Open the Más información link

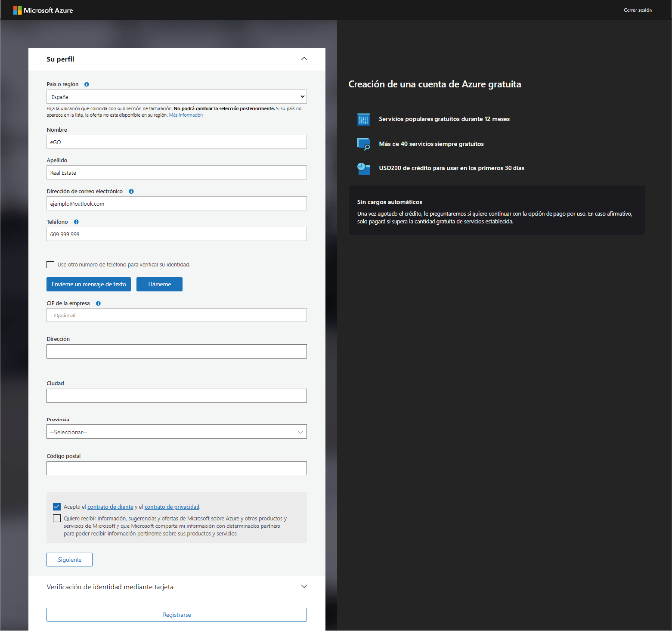point(186,115)
